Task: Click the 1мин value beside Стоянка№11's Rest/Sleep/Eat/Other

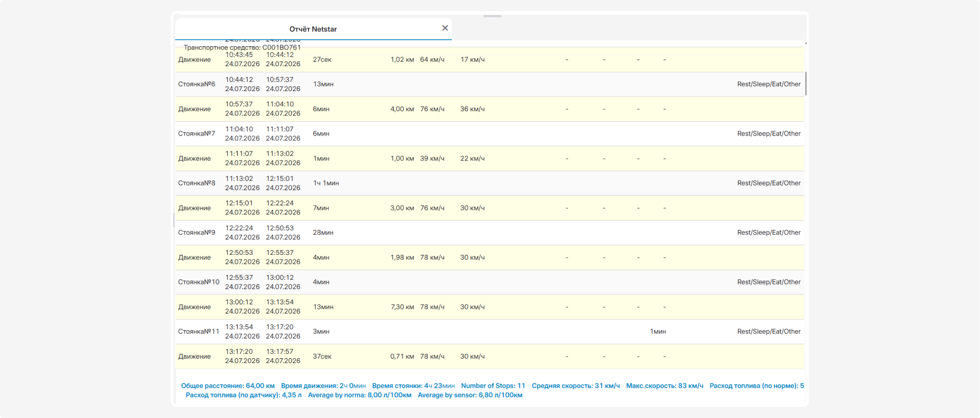Action: tap(658, 332)
